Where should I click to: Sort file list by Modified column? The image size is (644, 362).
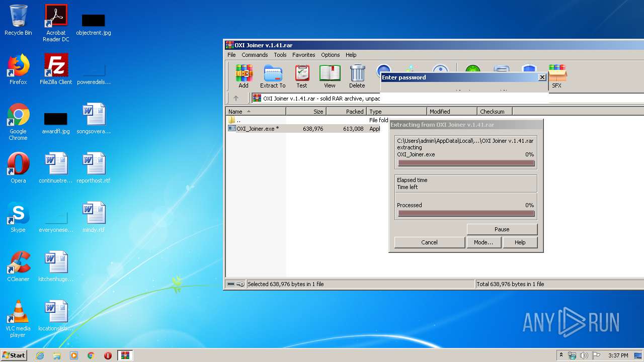pos(452,112)
